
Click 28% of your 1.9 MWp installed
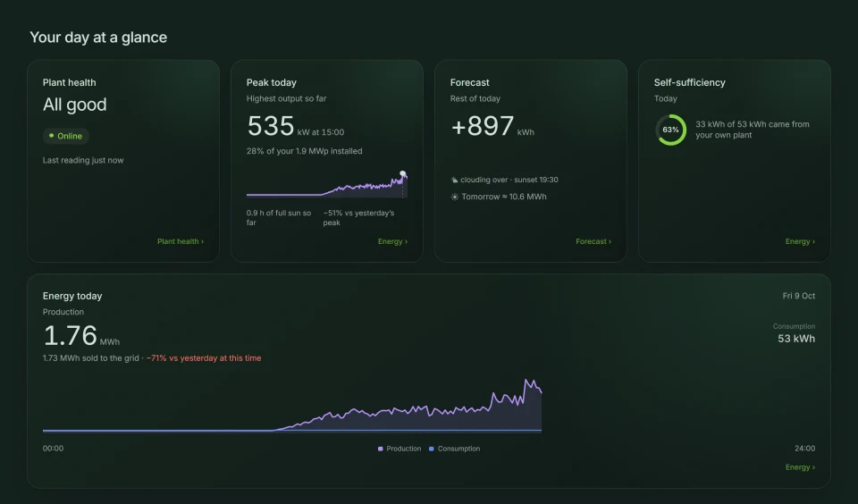pyautogui.click(x=304, y=151)
